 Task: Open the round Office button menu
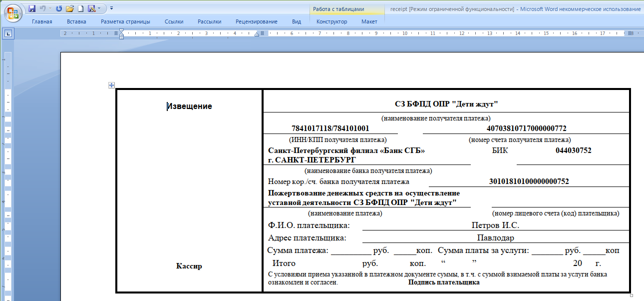pyautogui.click(x=13, y=13)
